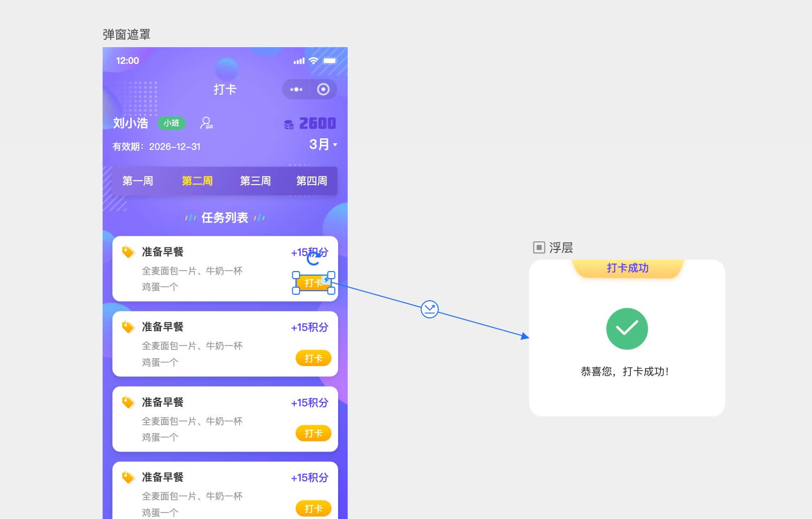This screenshot has width=812, height=519.
Task: Click the 打卡成功 yellow header ribbon
Action: (627, 268)
